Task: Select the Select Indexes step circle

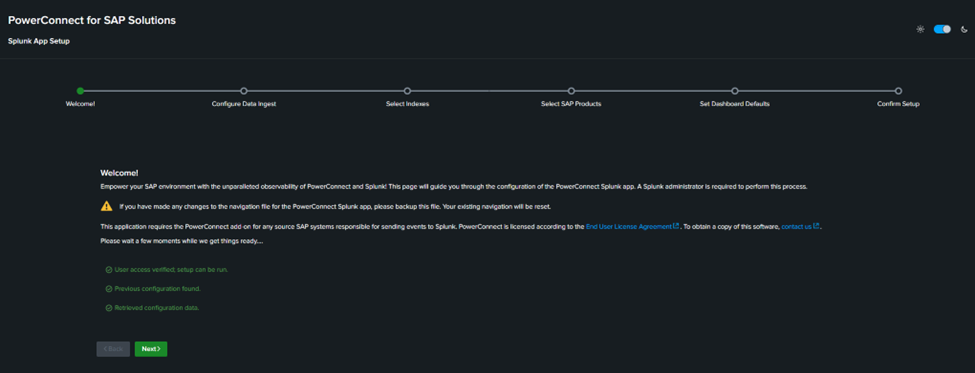Action: [x=407, y=91]
